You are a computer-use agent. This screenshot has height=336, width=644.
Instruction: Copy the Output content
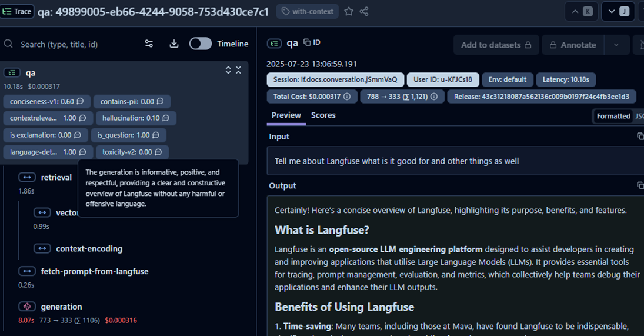pyautogui.click(x=640, y=185)
